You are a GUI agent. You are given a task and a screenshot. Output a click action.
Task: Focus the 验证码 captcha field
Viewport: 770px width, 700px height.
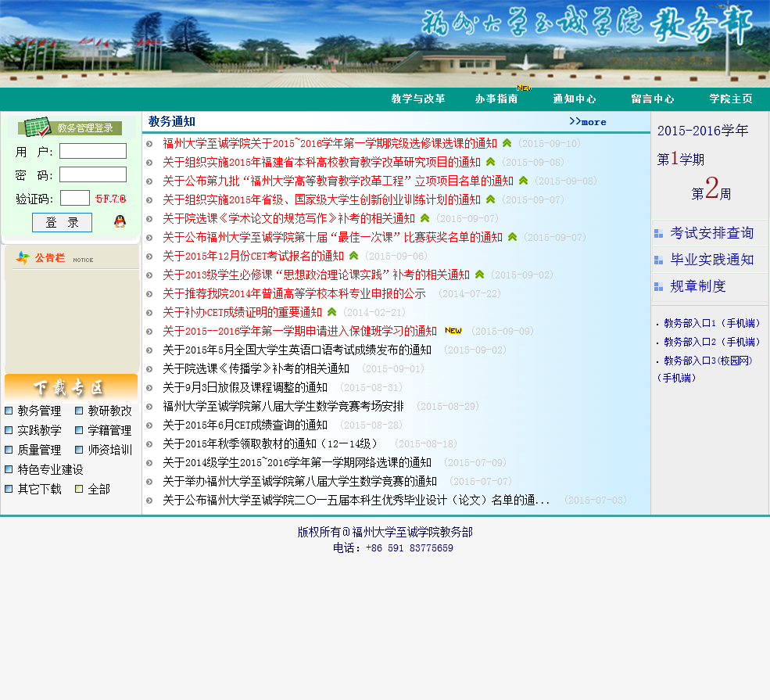click(x=74, y=198)
